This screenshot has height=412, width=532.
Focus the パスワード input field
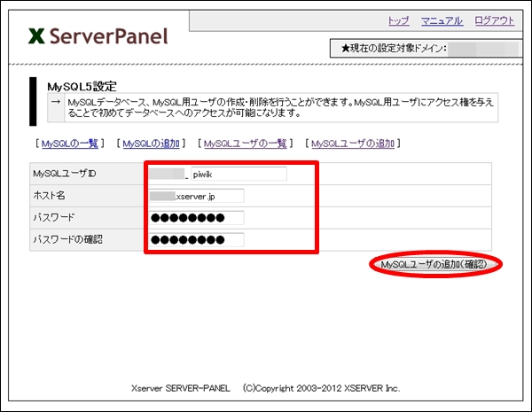point(197,218)
